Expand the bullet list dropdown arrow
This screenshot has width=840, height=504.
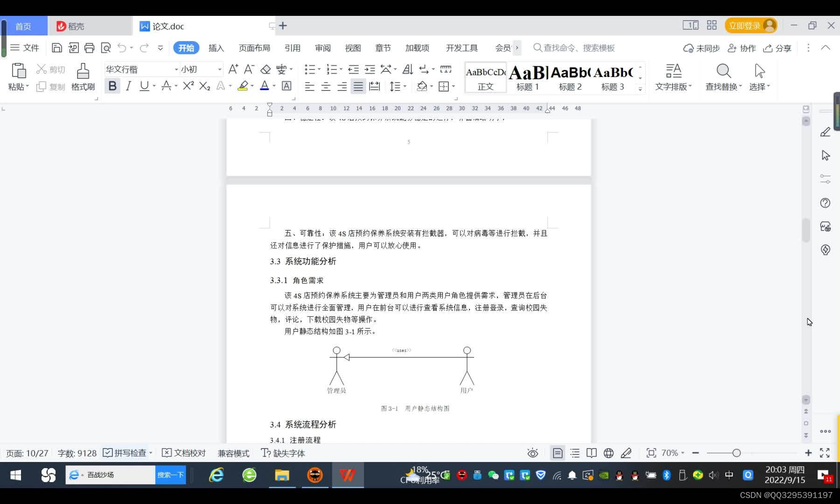point(319,69)
